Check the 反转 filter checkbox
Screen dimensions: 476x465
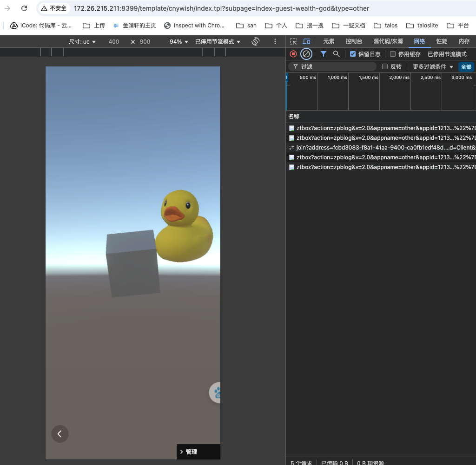385,66
